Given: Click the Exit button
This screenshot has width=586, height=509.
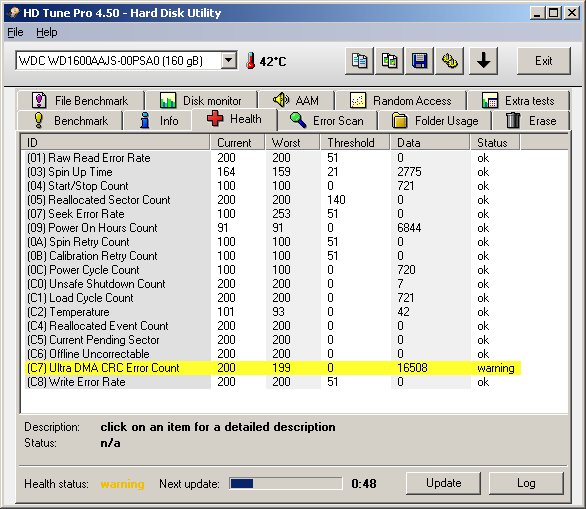Looking at the screenshot, I should tap(543, 61).
